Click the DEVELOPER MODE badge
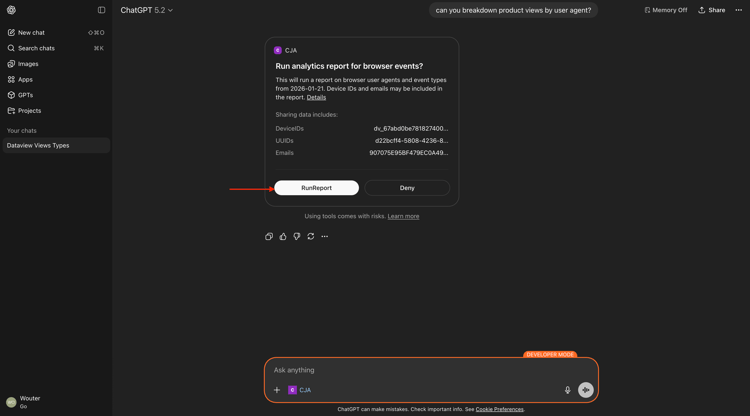Viewport: 750px width, 416px height. [x=550, y=355]
